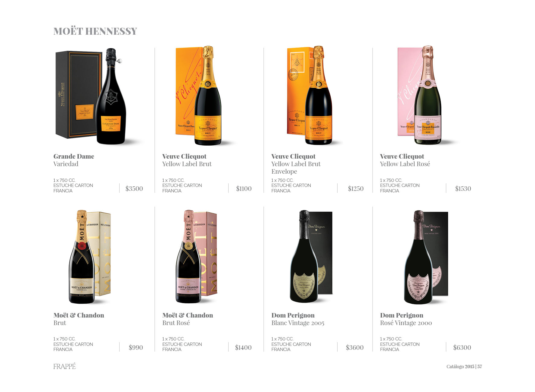Click the $3600 Blanc Vintage price
Screen dimensions: 535x392
[x=354, y=348]
